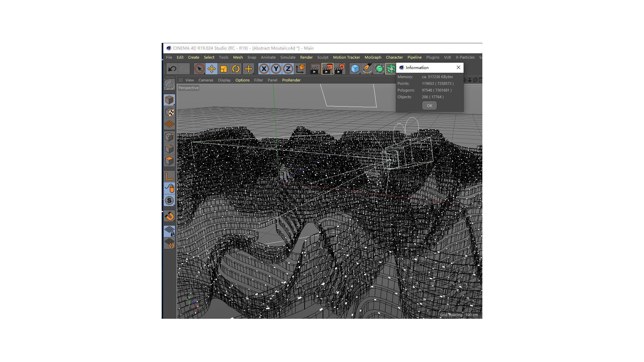Open the Subdivision Surface generators dropdown
This screenshot has height=362, width=644.
pyautogui.click(x=379, y=69)
